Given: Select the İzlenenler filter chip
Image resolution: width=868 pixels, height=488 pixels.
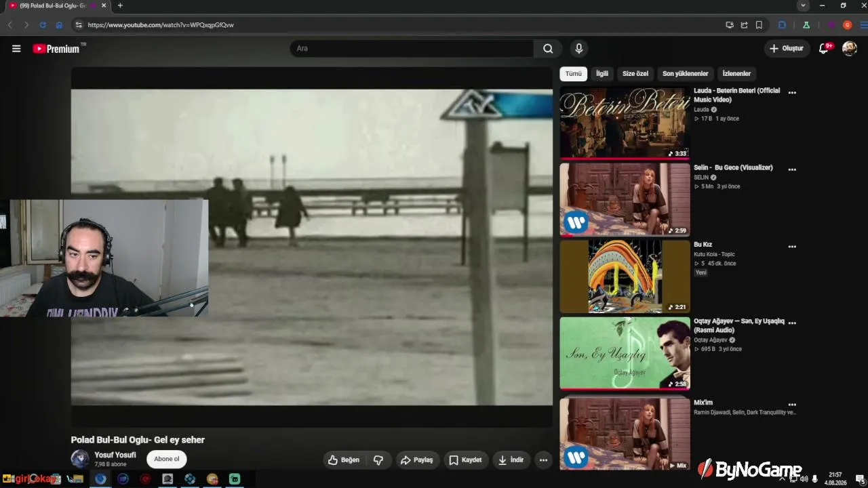Looking at the screenshot, I should tap(736, 74).
